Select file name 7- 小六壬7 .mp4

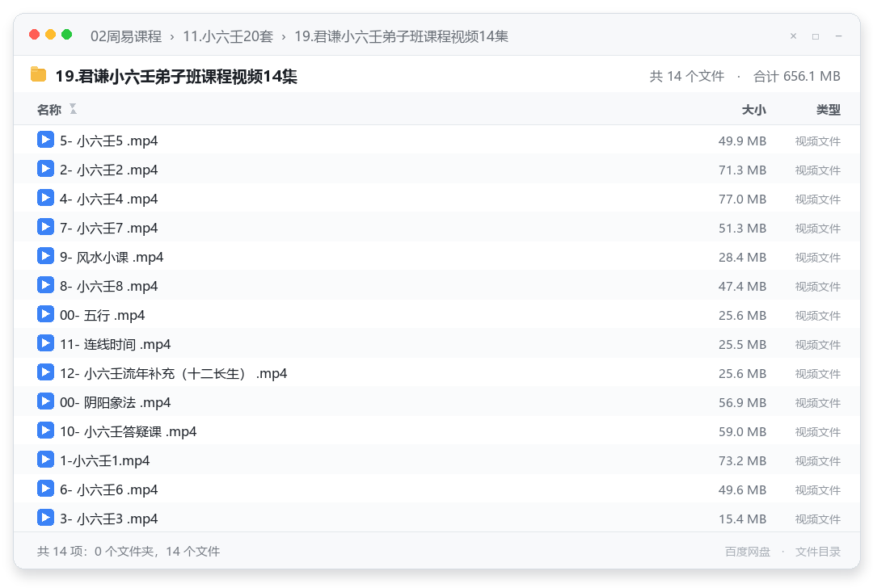108,228
